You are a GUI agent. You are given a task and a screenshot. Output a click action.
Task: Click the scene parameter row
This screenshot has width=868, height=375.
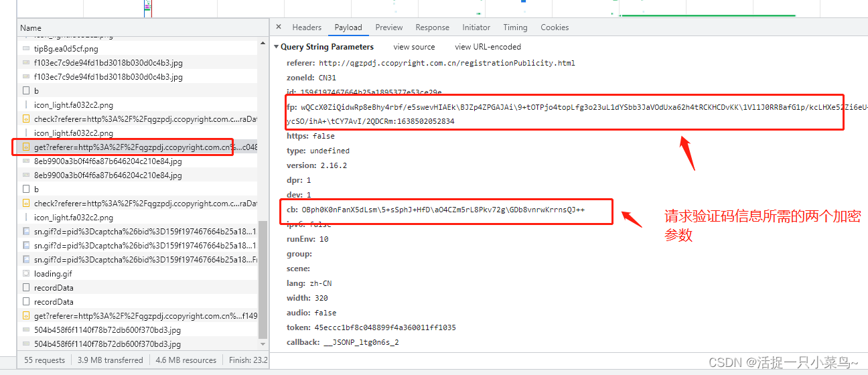[299, 269]
